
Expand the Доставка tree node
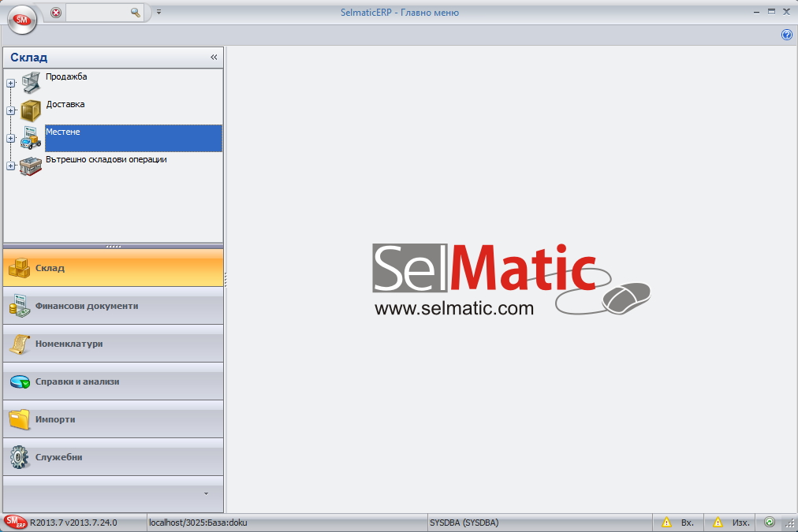tap(11, 110)
